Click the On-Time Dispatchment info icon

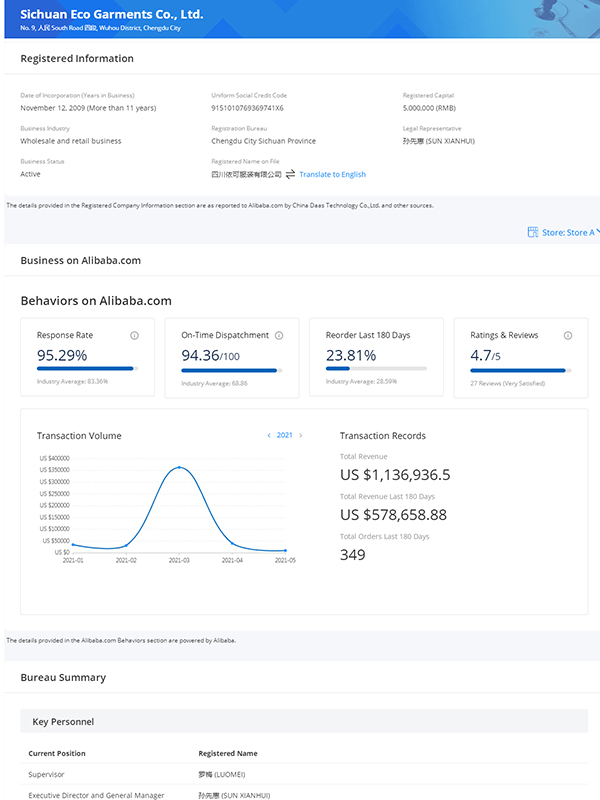click(x=279, y=335)
